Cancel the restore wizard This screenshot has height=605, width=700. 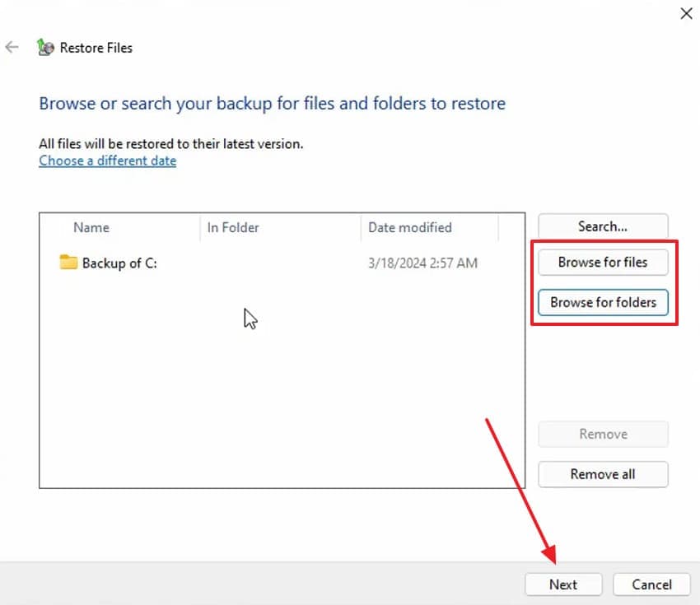651,584
